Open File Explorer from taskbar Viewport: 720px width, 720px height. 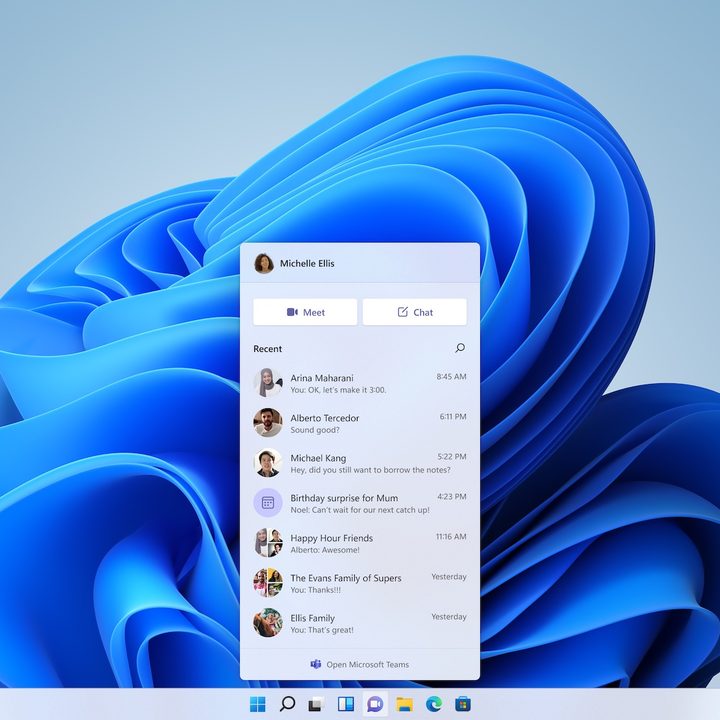405,703
